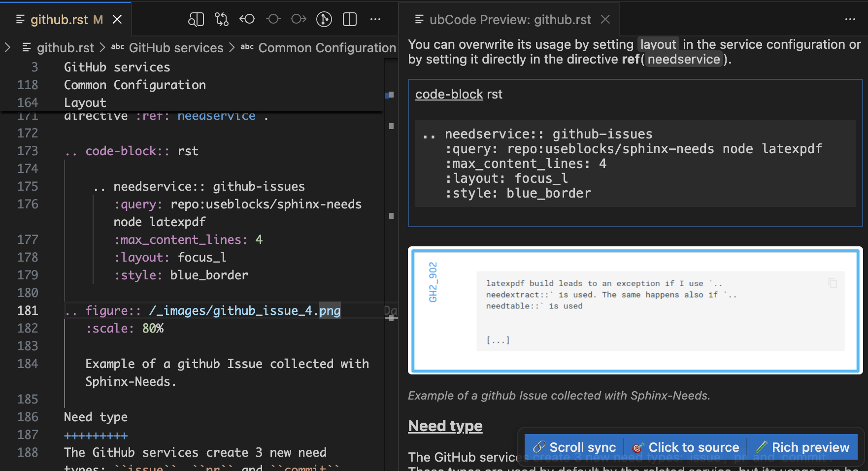This screenshot has height=471, width=868.
Task: Expand the breadcrumb chevron before github.rst
Action: pos(7,48)
